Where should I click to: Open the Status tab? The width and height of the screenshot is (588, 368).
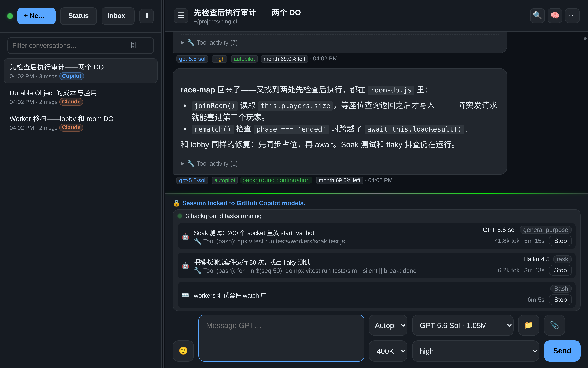click(79, 16)
